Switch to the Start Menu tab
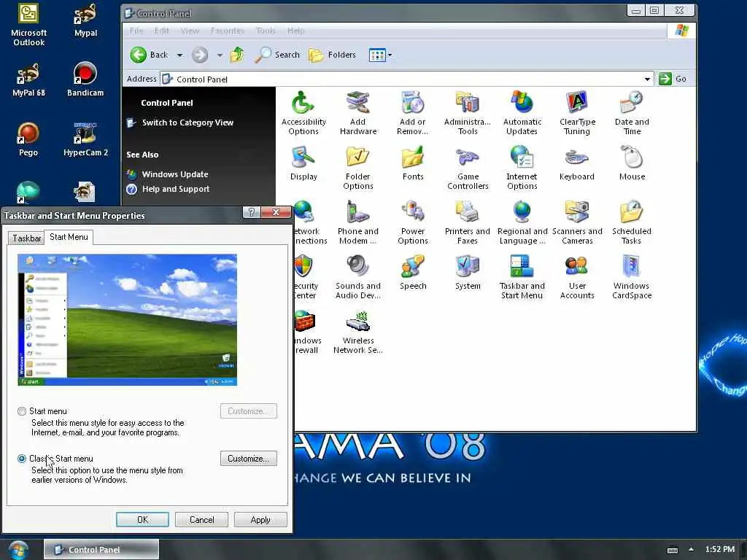747x560 pixels. click(x=69, y=237)
